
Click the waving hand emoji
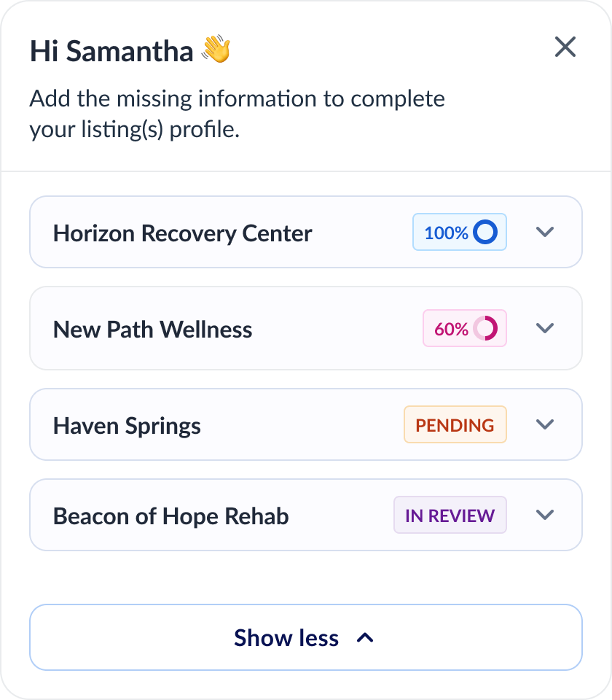tap(216, 49)
